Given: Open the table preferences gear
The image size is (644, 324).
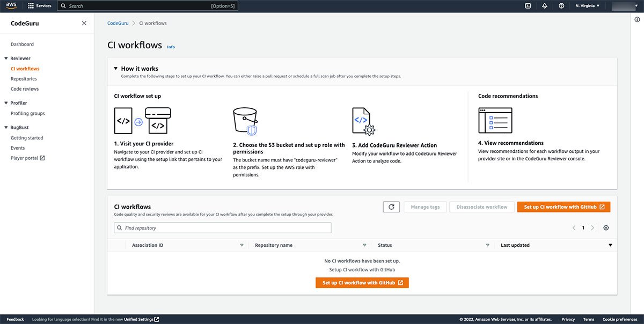Looking at the screenshot, I should click(606, 227).
